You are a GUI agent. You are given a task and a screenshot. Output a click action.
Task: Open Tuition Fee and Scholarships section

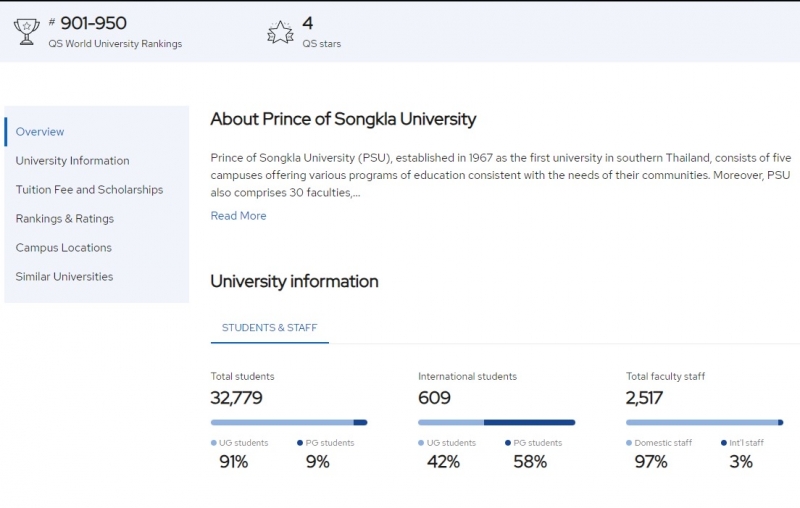89,190
